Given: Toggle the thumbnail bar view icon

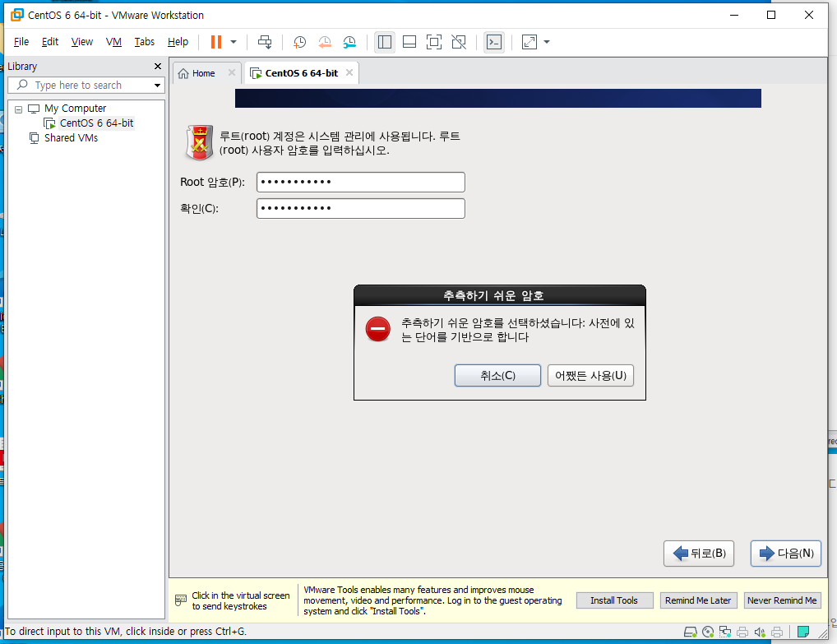Looking at the screenshot, I should (409, 42).
